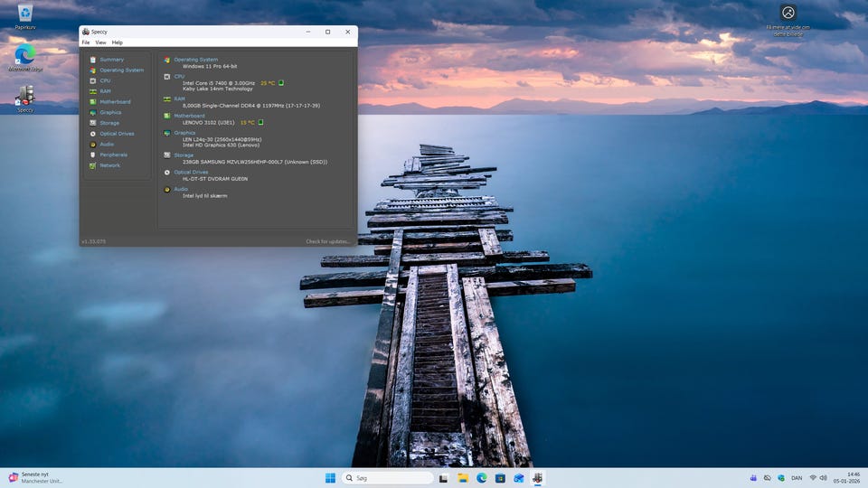
Task: Select the Network sidebar item
Action: [x=109, y=165]
